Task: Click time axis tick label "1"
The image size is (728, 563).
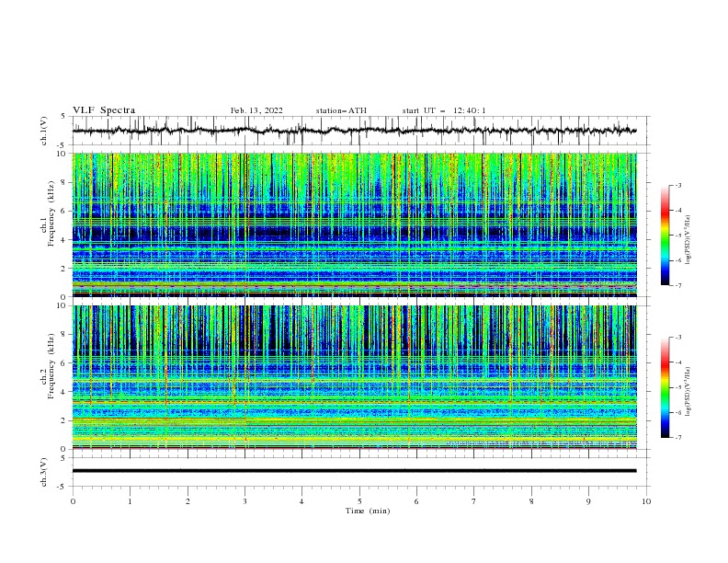Action: coord(130,501)
